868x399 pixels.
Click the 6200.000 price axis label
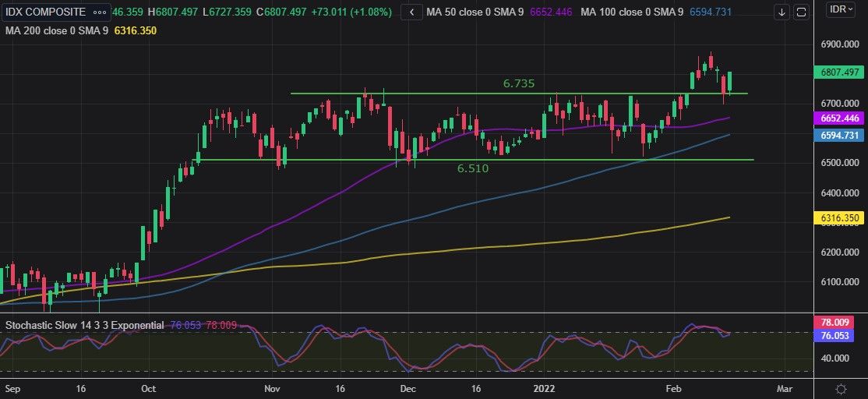pyautogui.click(x=839, y=252)
